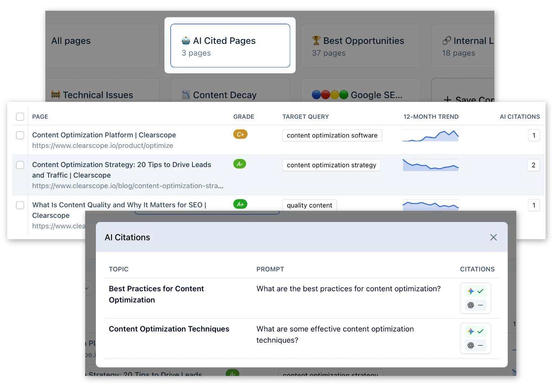Image resolution: width=553 pixels, height=392 pixels.
Task: Open Content Optimization Platform | Clearscope page title
Action: coord(104,135)
